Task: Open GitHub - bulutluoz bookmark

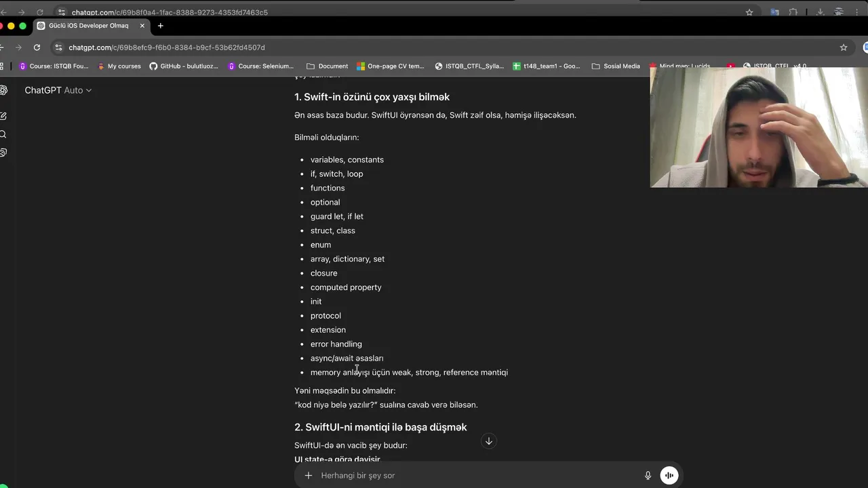Action: 184,66
